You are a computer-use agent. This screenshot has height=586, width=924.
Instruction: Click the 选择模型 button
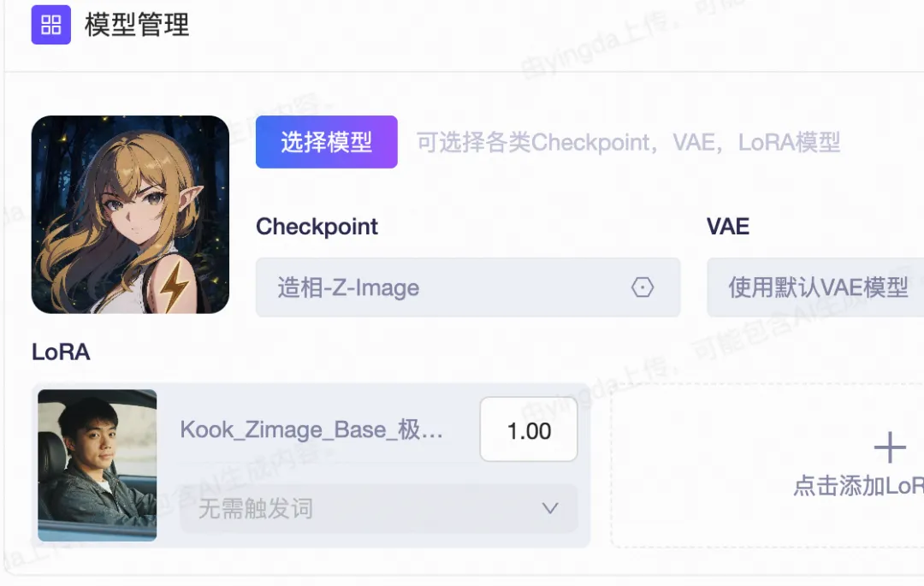coord(327,142)
